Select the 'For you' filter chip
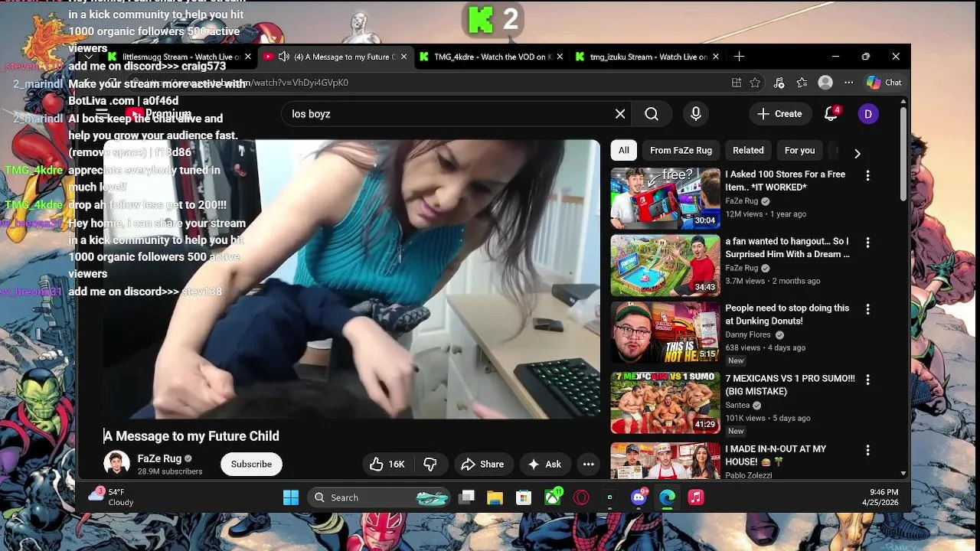The image size is (980, 551). (x=799, y=150)
